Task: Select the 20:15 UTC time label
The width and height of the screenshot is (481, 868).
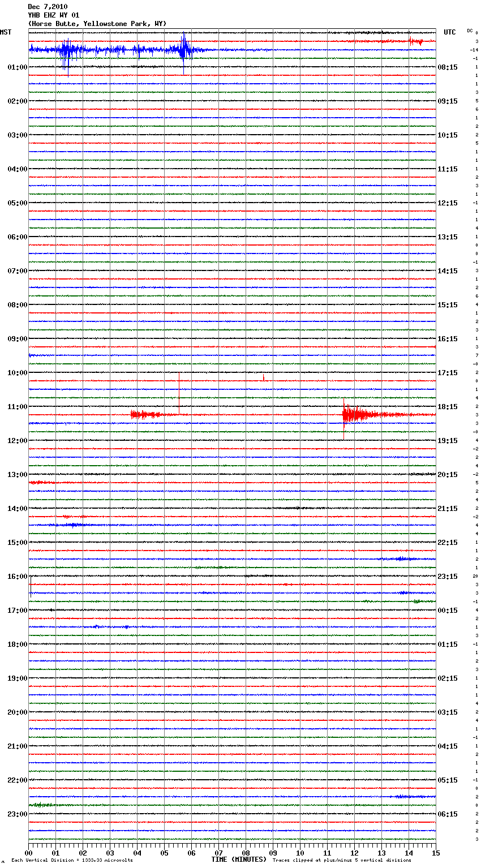Action: [x=448, y=475]
